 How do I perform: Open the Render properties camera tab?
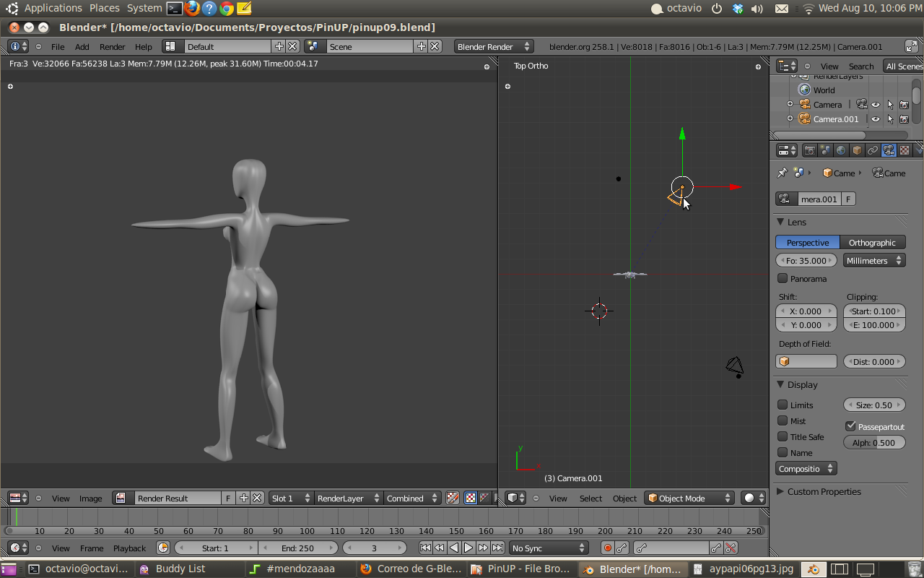pyautogui.click(x=810, y=150)
